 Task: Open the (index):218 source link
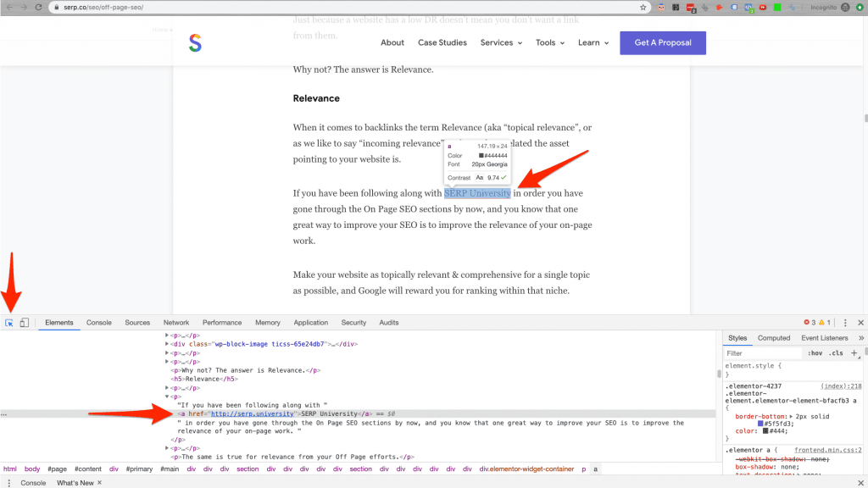coord(840,386)
